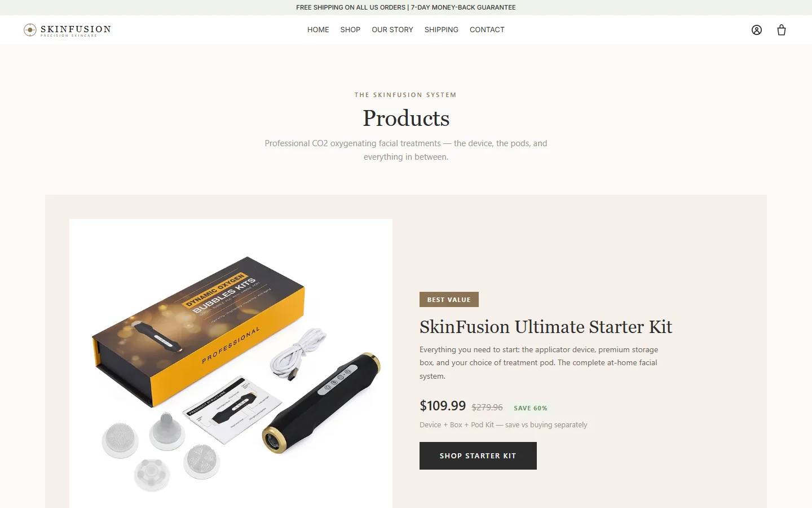Click the SKINFUSION brand wordmark
Viewport: 812px width, 508px height.
pyautogui.click(x=76, y=29)
